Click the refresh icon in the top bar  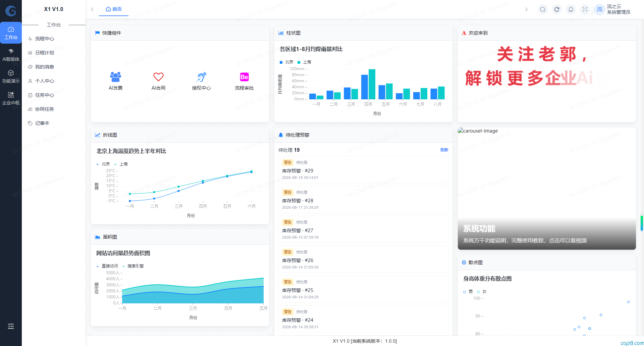point(557,9)
